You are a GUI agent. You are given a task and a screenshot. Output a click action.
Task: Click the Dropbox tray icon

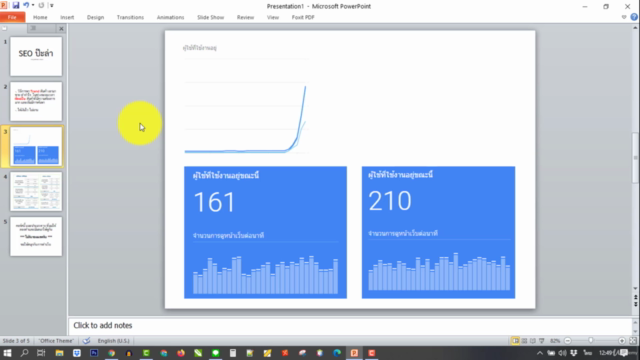pyautogui.click(x=574, y=353)
